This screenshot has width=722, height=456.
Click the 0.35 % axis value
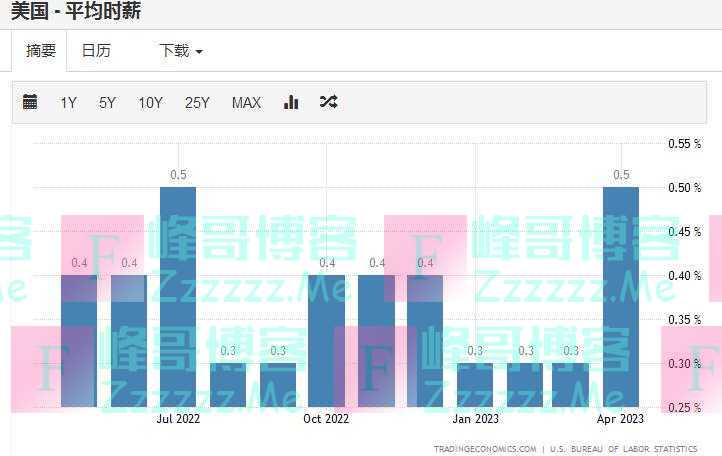pyautogui.click(x=685, y=319)
